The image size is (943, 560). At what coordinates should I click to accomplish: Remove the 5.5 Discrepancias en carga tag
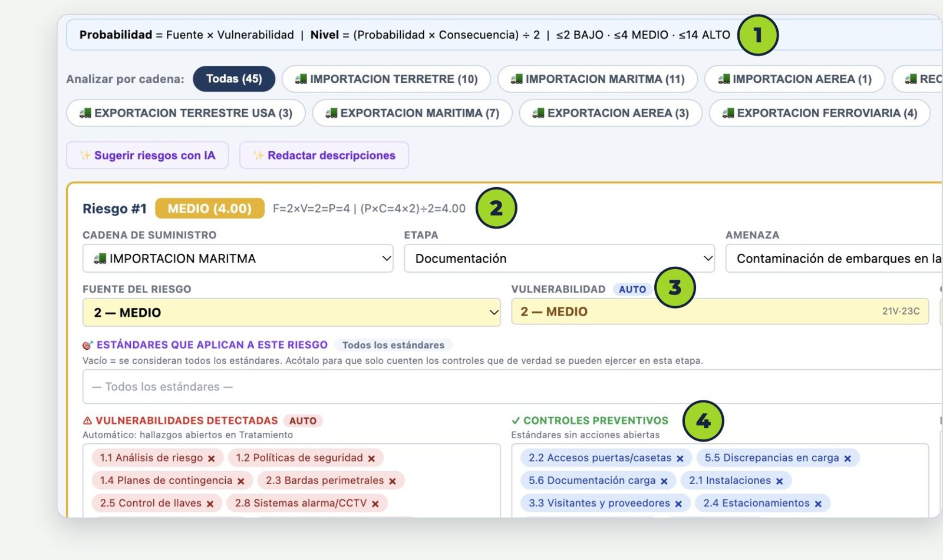pos(848,458)
